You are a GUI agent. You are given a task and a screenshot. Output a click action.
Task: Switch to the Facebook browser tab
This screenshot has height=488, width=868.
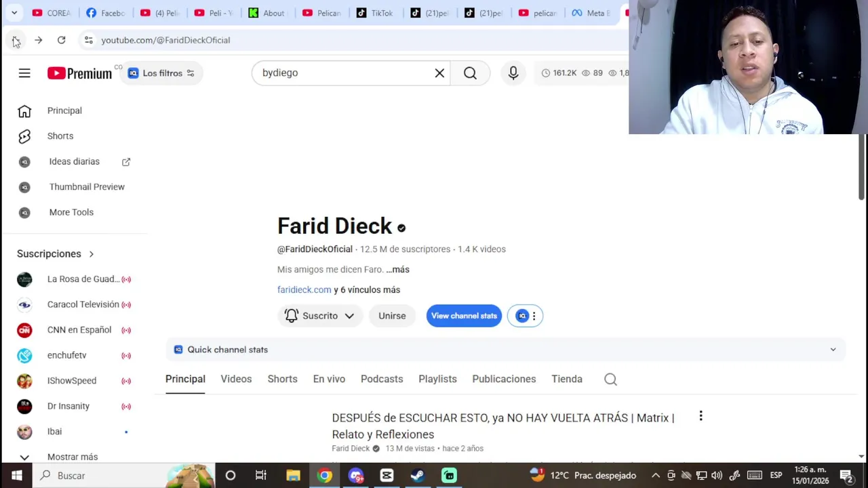click(x=106, y=13)
